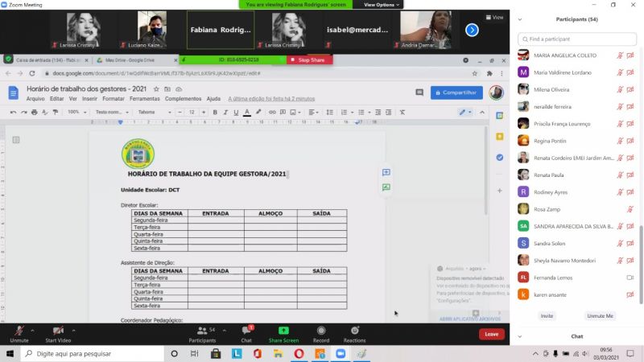Screen dimensions: 644x362
Task: Click the red Leave button
Action: pos(491,334)
